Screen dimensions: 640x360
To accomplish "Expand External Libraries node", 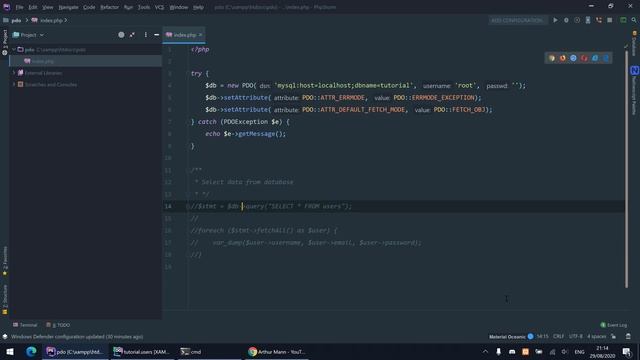I will coord(14,73).
